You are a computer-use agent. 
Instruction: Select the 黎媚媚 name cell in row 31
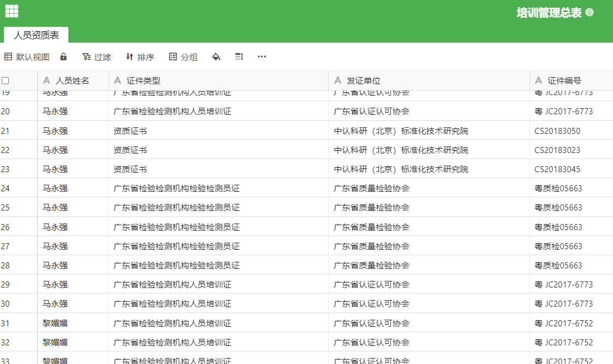pos(55,323)
